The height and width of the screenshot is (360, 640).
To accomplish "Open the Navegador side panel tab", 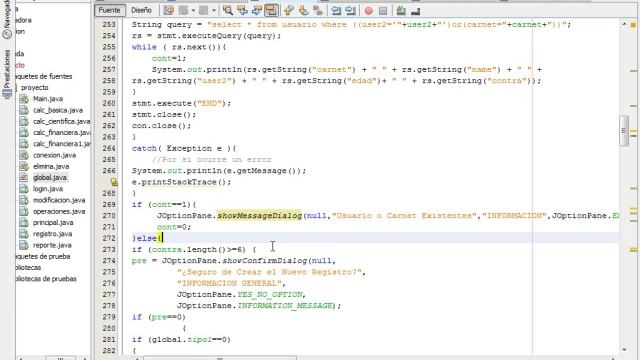I will point(7,19).
